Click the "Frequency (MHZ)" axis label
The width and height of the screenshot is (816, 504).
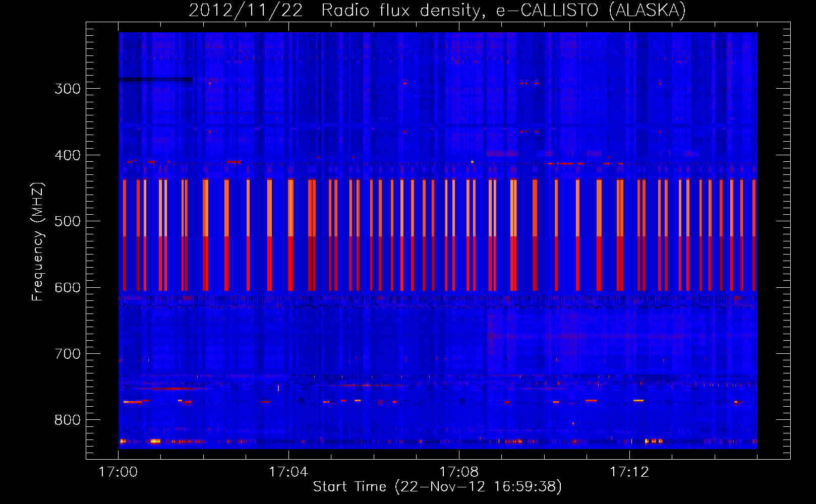coord(38,242)
